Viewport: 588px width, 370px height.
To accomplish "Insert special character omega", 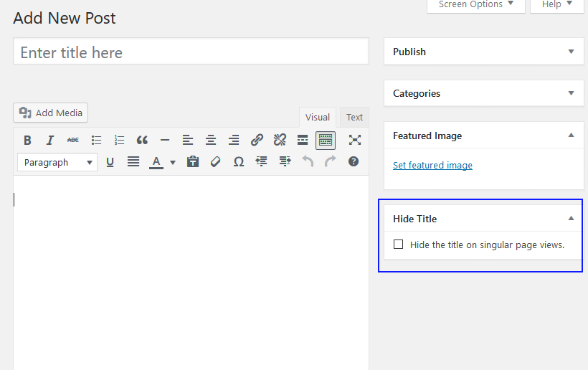I will click(239, 162).
